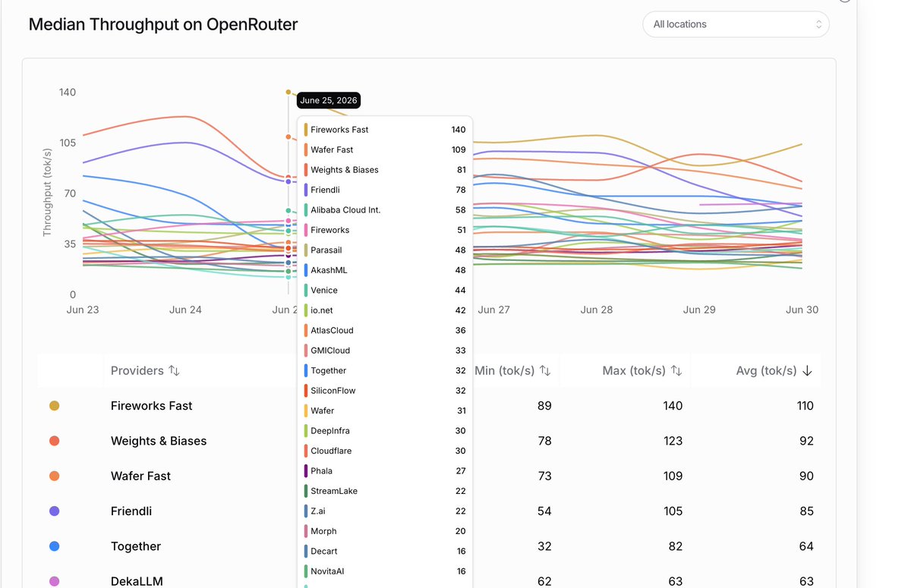Sort by Providers column arrows
Image resolution: width=911 pixels, height=588 pixels.
pos(174,371)
